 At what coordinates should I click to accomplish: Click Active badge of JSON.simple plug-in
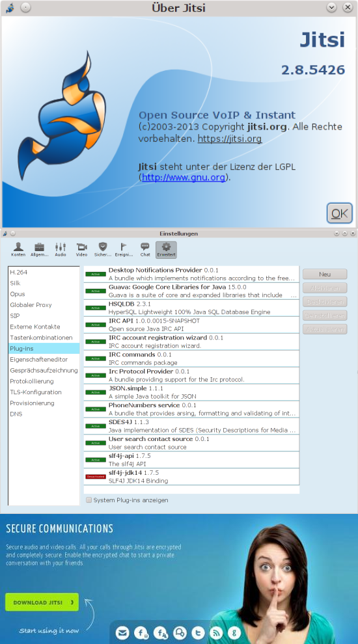click(95, 392)
